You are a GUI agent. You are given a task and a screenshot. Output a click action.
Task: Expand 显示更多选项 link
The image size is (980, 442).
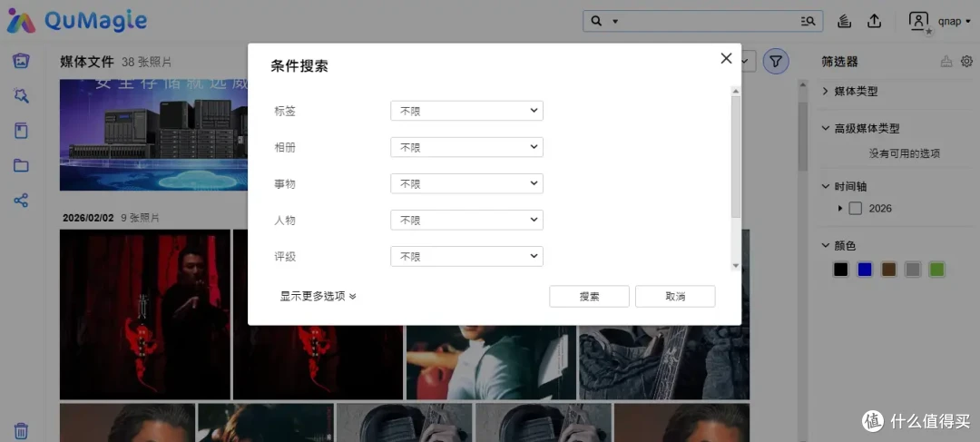318,297
